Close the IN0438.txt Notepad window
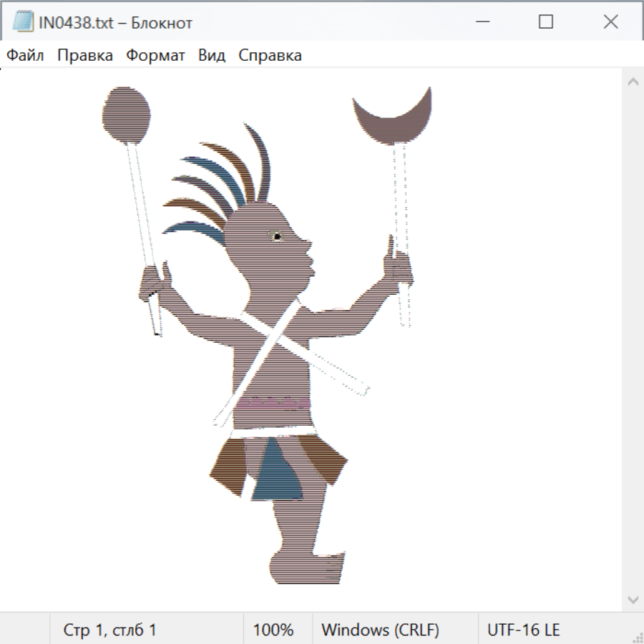644x644 pixels. [x=610, y=22]
